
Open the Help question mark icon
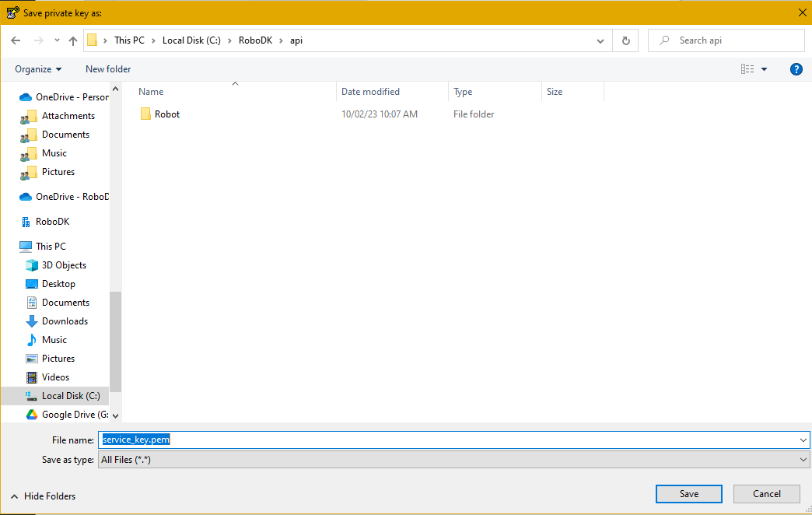click(796, 69)
